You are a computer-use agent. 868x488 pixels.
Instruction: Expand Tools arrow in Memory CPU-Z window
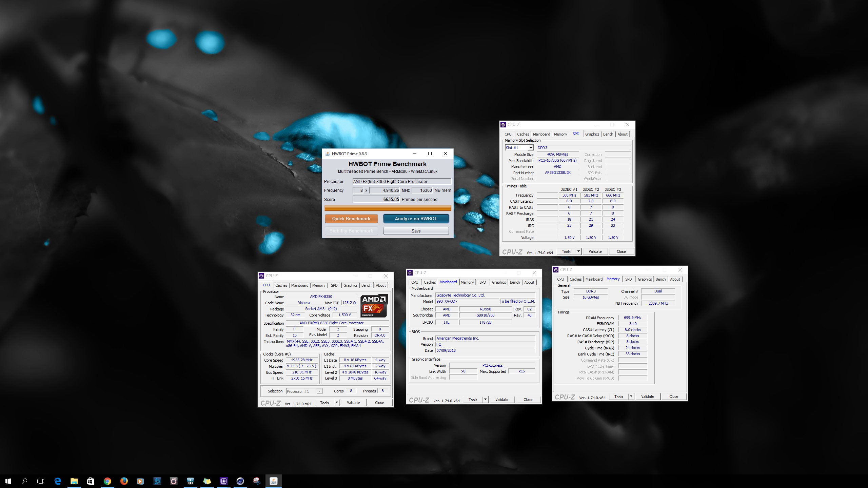[631, 396]
